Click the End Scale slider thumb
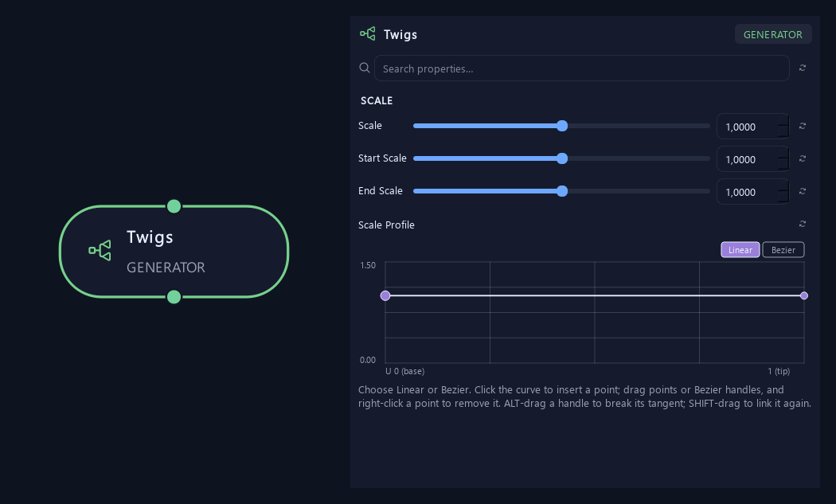The height and width of the screenshot is (504, 836). click(562, 191)
